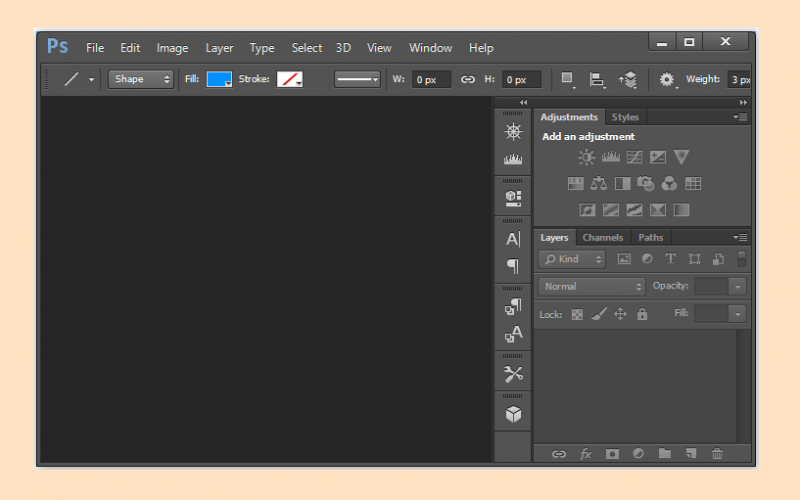Open the tool preset picker arrow
800x500 pixels.
[91, 80]
